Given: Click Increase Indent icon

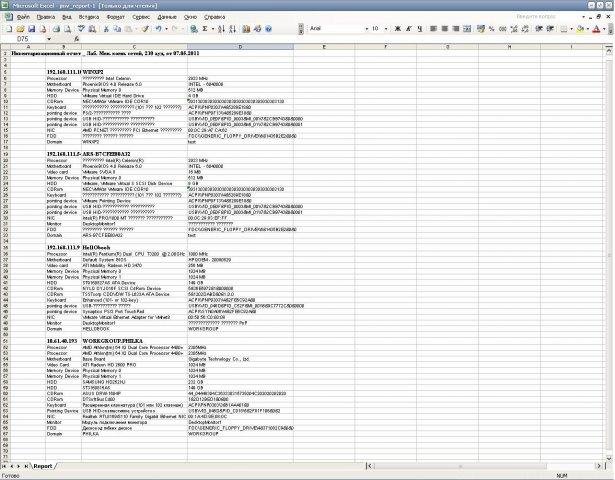Looking at the screenshot, I should (550, 29).
